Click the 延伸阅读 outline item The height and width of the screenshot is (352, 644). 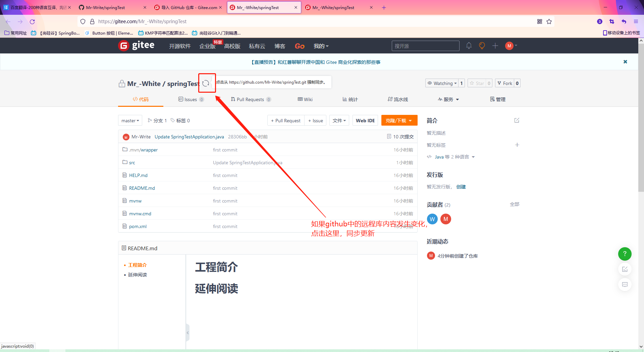pos(138,275)
